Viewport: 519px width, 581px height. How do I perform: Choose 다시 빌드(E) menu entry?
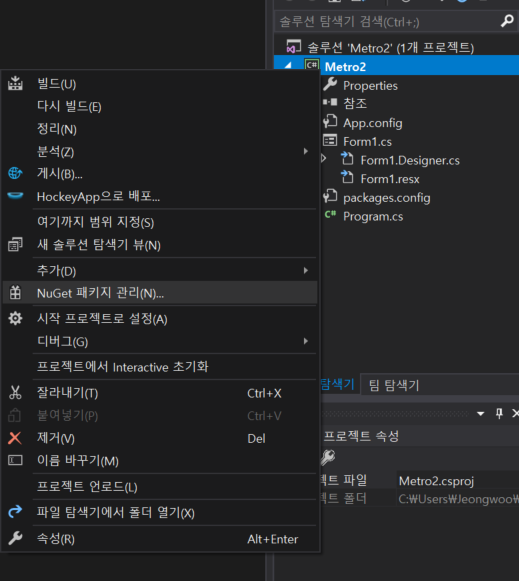[x=159, y=106]
